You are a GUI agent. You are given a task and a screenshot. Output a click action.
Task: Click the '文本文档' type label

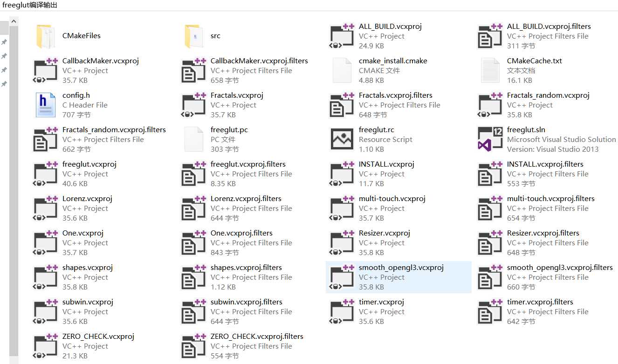[x=521, y=71]
